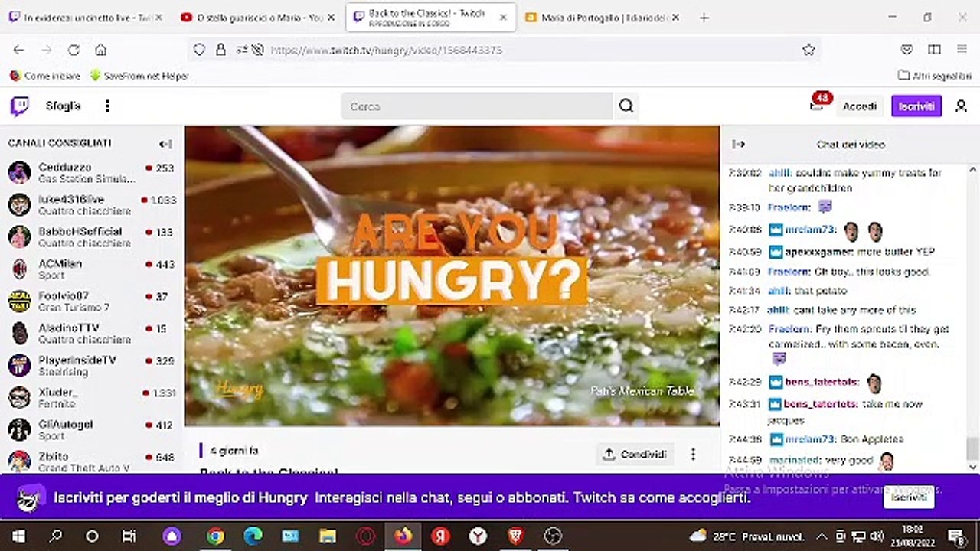Viewport: 980px width, 551px height.
Task: Go forward one page in Firefox
Action: 47,50
